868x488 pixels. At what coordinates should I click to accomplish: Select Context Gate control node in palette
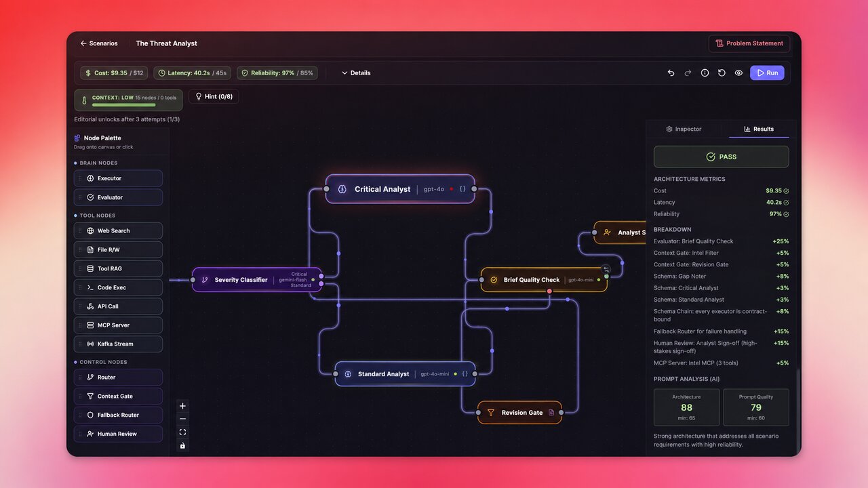pyautogui.click(x=118, y=396)
